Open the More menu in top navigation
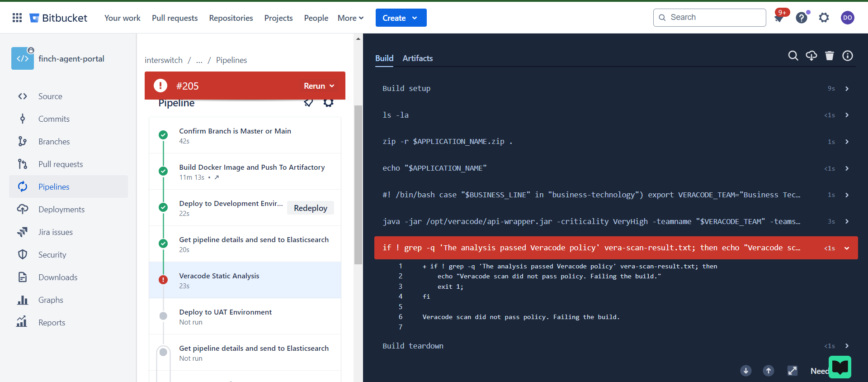The height and width of the screenshot is (382, 868). (x=350, y=18)
